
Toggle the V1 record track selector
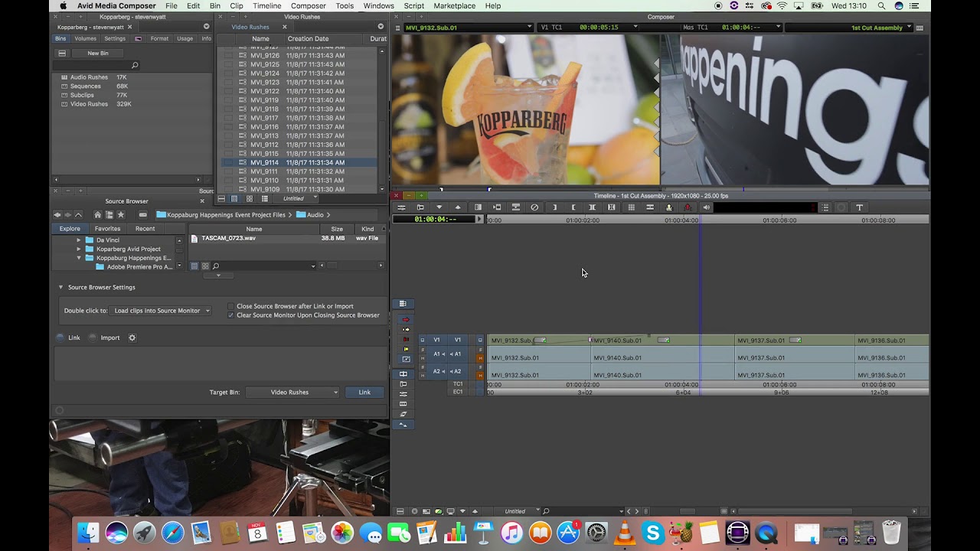(x=458, y=340)
